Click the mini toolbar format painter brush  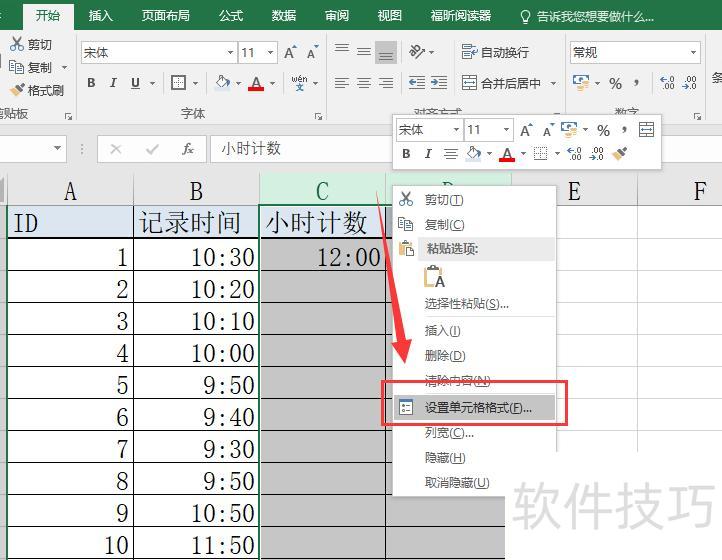tap(620, 153)
